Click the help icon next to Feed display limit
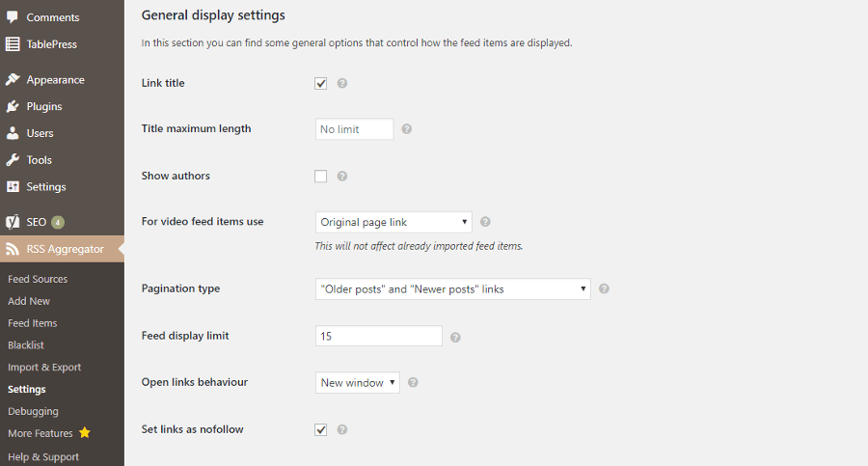This screenshot has width=868, height=466. coord(455,337)
